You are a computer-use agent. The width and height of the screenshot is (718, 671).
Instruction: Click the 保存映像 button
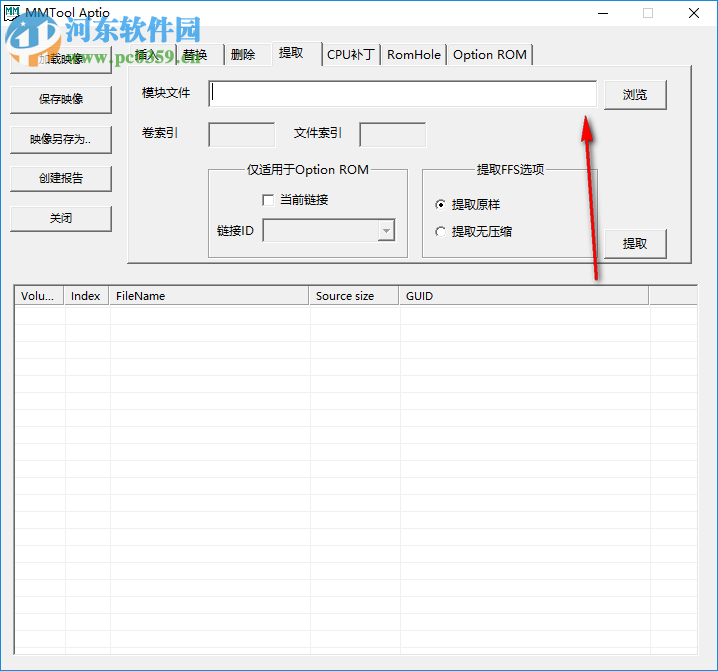point(61,99)
